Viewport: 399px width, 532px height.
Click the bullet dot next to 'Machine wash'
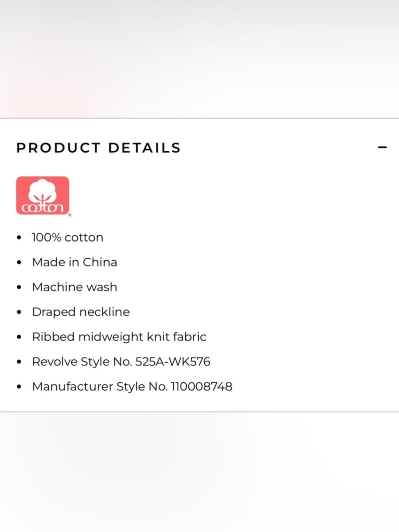(19, 287)
